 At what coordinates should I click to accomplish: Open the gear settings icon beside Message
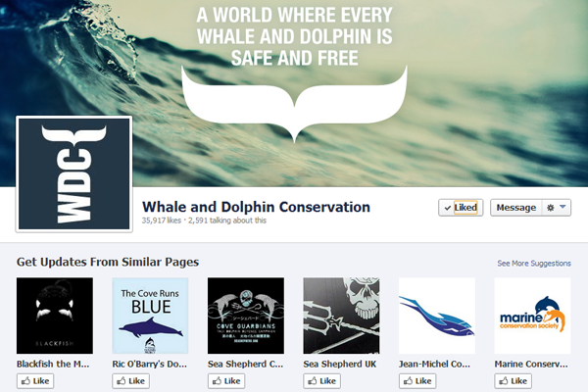click(x=550, y=208)
